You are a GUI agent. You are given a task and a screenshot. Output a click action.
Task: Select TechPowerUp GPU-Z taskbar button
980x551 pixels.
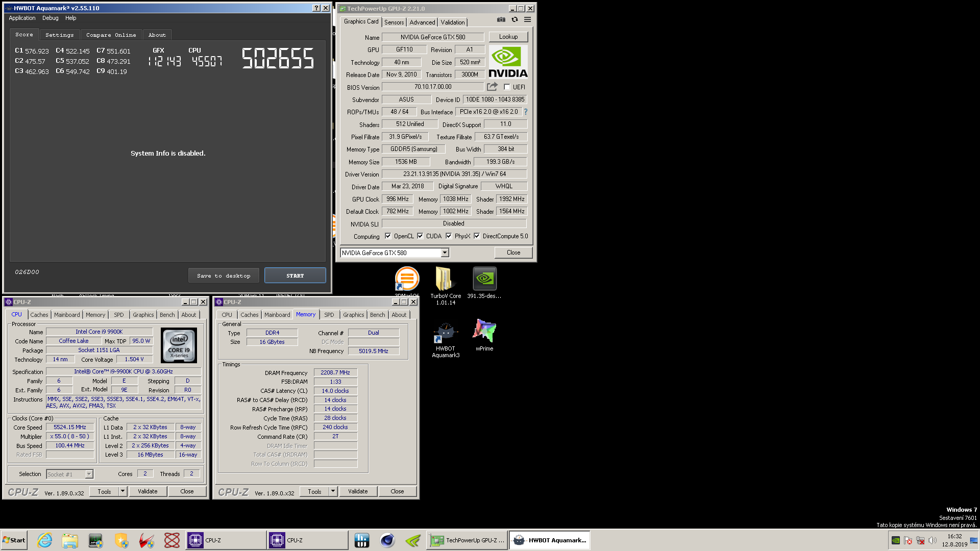468,540
